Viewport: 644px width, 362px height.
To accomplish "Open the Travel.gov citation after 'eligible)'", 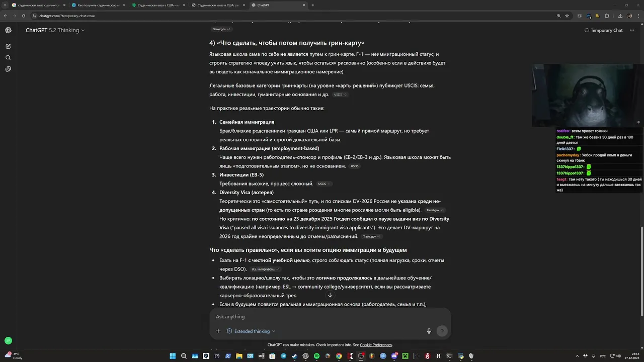I will [x=435, y=210].
